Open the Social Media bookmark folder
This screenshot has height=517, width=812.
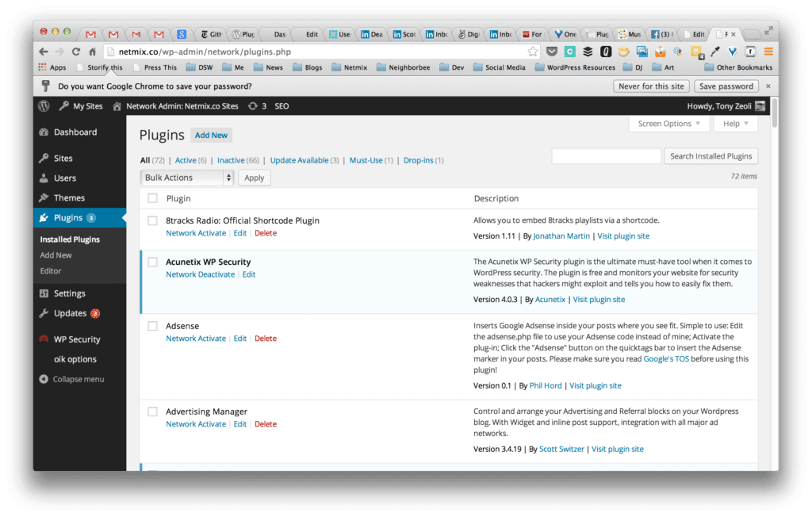(x=500, y=67)
